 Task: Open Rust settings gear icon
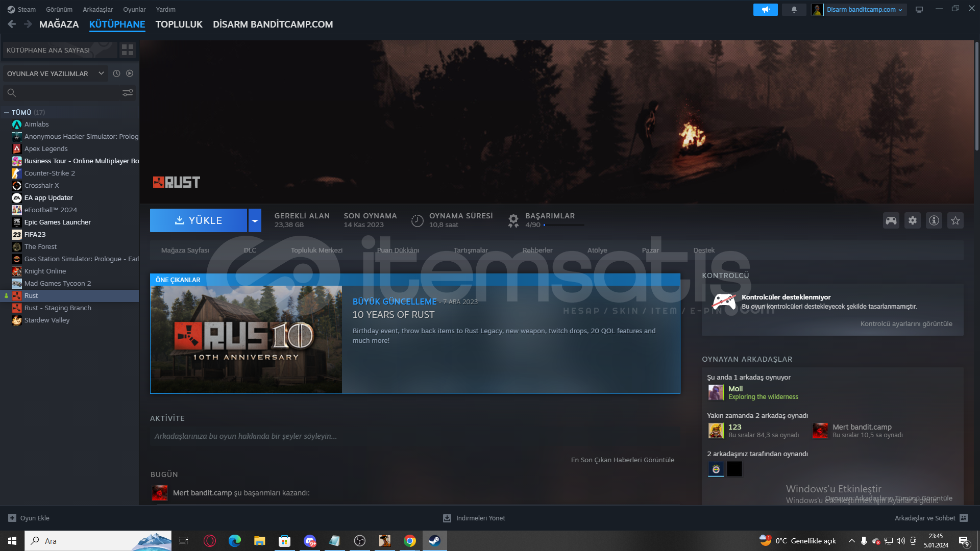coord(912,220)
